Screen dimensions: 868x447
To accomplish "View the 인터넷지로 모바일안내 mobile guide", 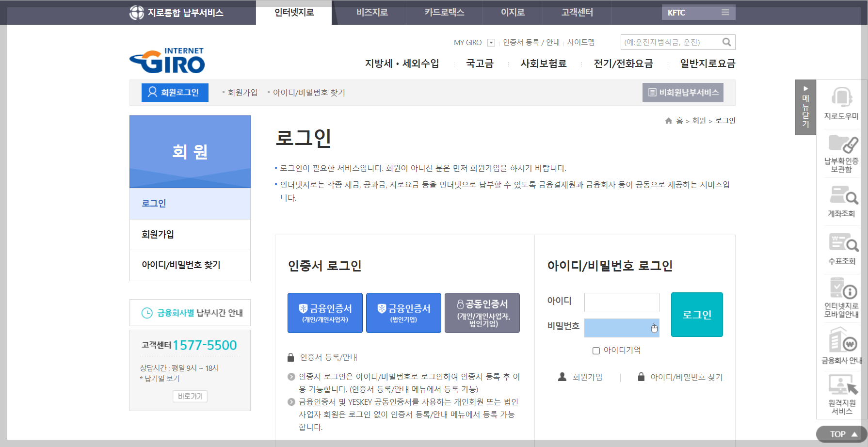I will pos(841,295).
